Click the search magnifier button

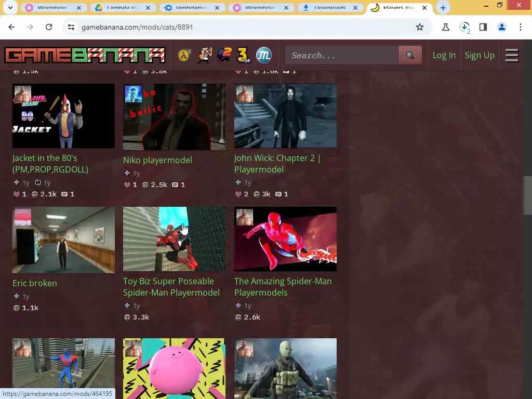pyautogui.click(x=410, y=55)
